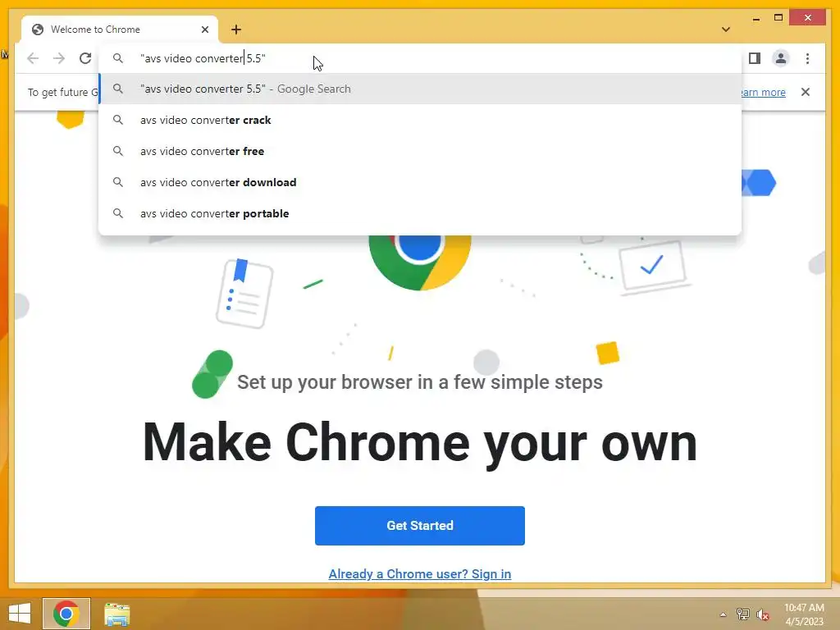This screenshot has width=840, height=630.
Task: Open the taskbar clock showing 10:47 AM
Action: 804,614
